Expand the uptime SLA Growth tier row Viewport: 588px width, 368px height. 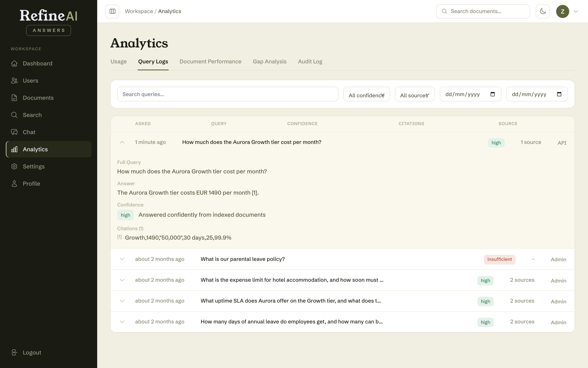pos(122,301)
